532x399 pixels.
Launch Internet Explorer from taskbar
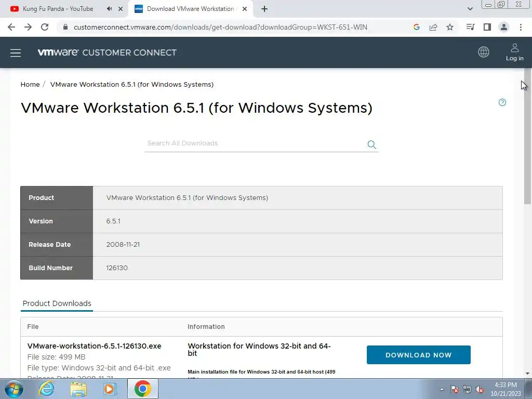46,389
